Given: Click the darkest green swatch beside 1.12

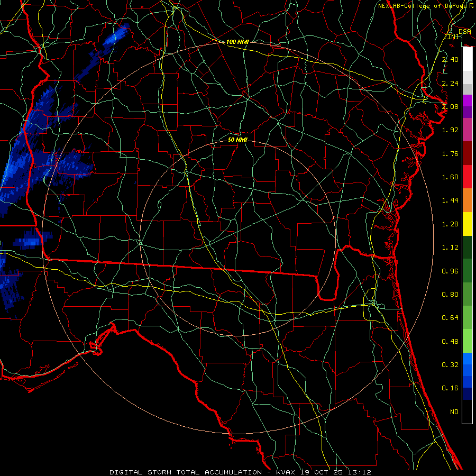Looking at the screenshot, I should click(x=467, y=247).
